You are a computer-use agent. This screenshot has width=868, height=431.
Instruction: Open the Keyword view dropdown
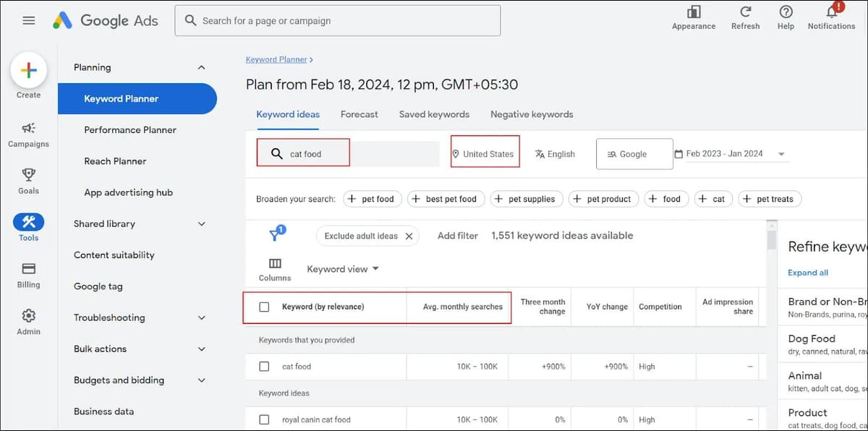pos(343,269)
